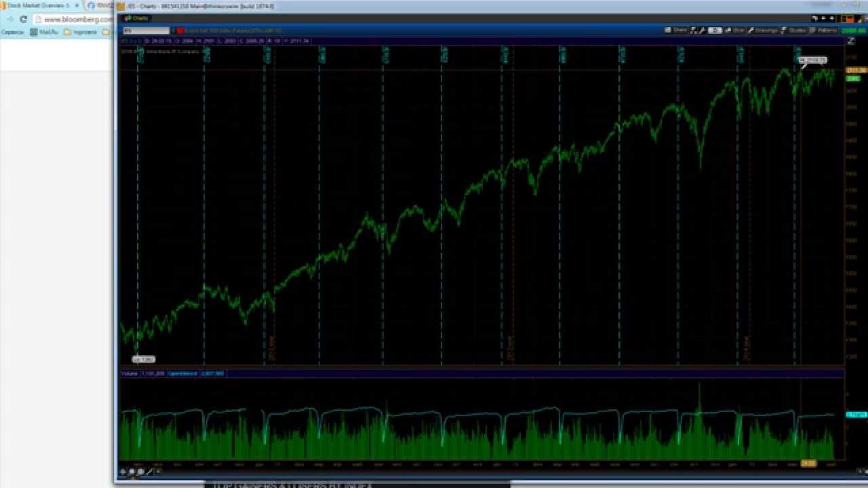Viewport: 868px width, 488px height.
Task: Click the bloomberg.com address bar in Chrome
Action: (x=73, y=19)
